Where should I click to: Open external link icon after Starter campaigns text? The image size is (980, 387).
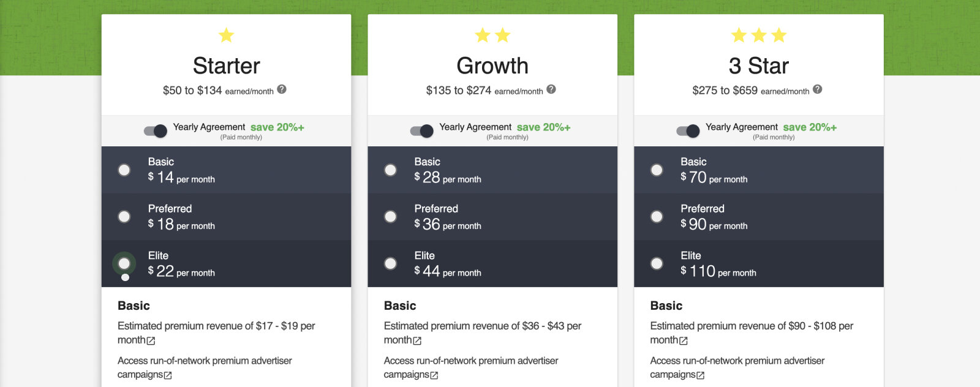coord(168,375)
